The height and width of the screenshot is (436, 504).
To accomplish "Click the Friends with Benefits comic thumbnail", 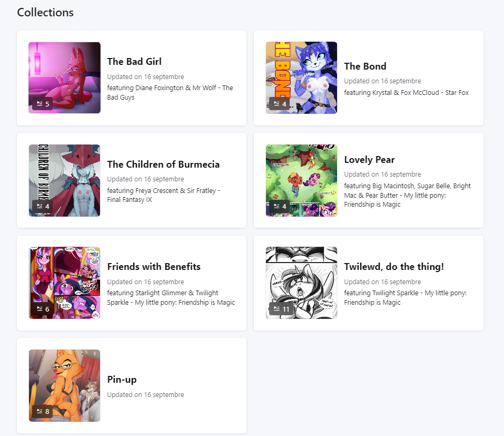I will point(65,283).
